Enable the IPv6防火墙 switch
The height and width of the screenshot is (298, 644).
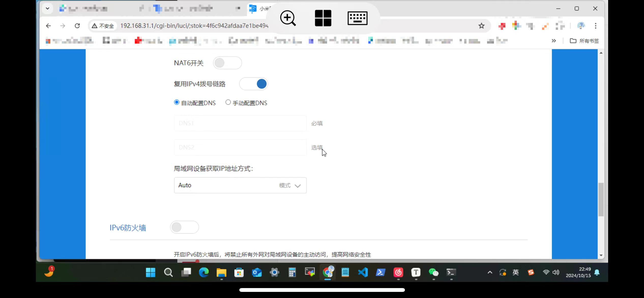(184, 227)
